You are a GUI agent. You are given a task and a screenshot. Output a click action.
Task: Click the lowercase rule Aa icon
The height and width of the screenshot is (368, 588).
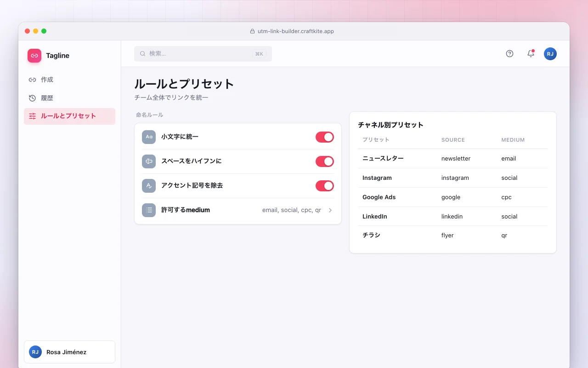coord(149,137)
